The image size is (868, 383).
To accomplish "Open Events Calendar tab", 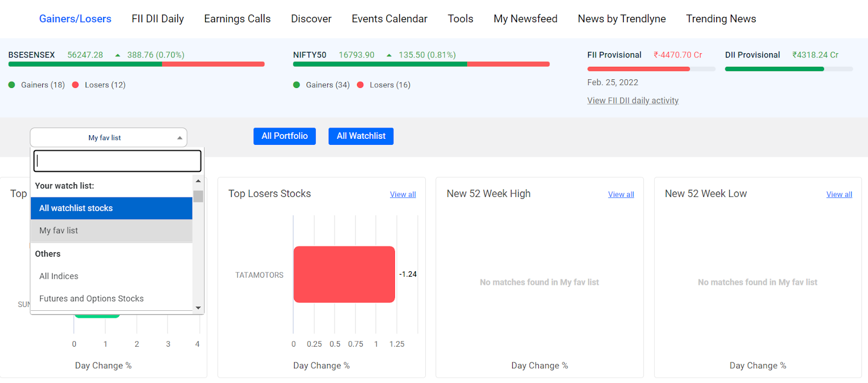I will (390, 19).
